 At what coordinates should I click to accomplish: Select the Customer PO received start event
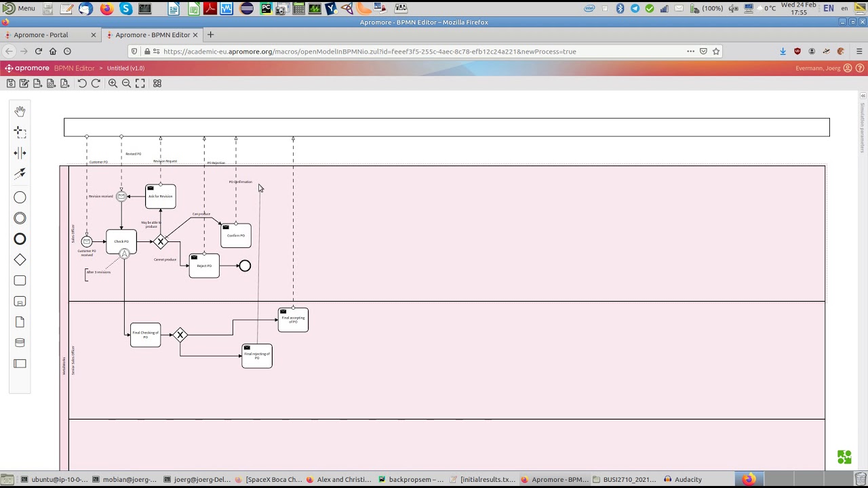[x=87, y=241]
